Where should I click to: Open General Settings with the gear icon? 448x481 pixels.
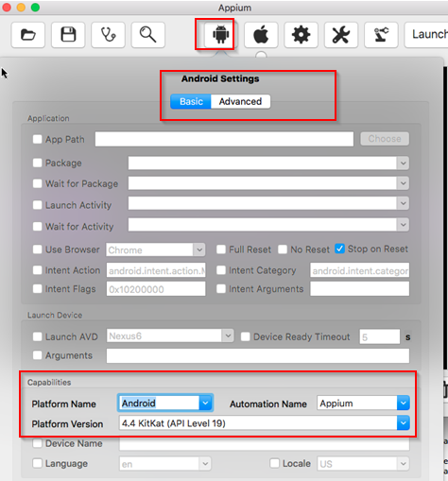click(301, 35)
